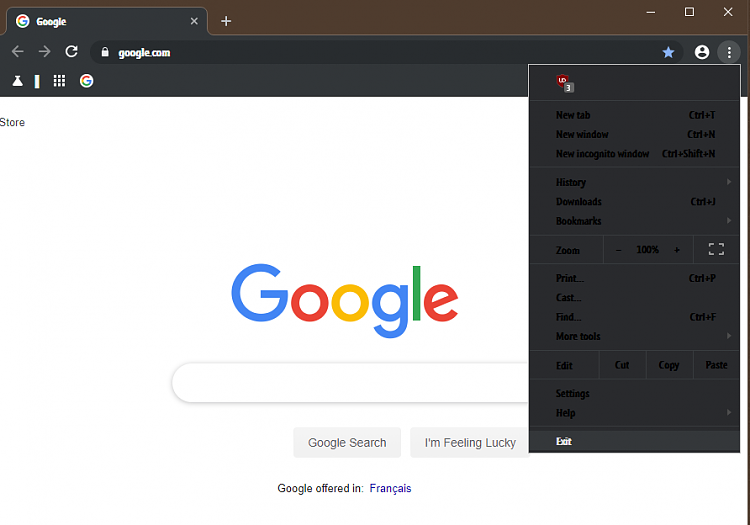Click the 100% zoom level value

tap(648, 250)
